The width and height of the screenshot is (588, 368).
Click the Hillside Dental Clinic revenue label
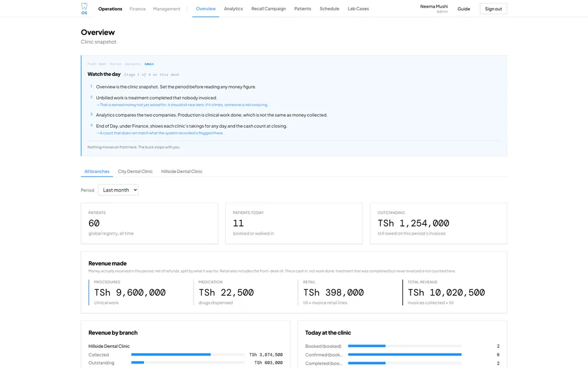click(x=109, y=346)
